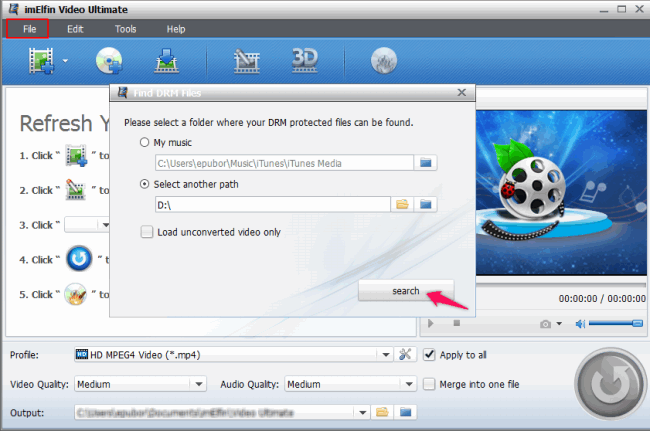Click the 3D effect toolbar icon
650x431 pixels.
(x=305, y=61)
